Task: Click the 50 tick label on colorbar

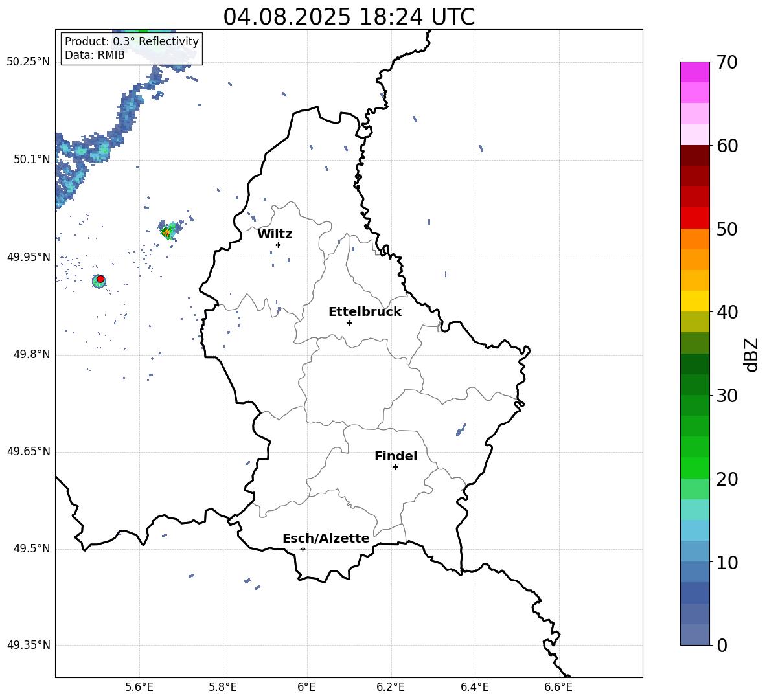Action: [x=726, y=229]
